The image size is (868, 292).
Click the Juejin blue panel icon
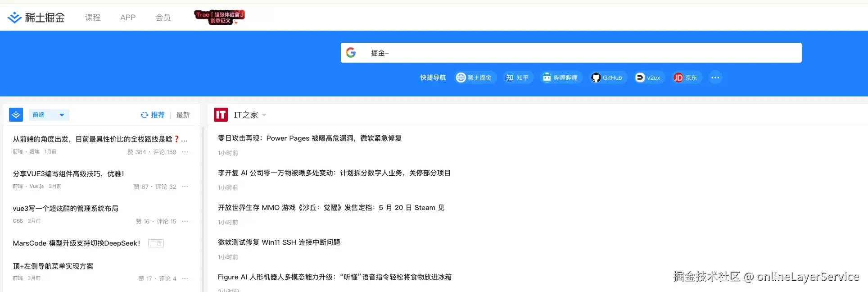(16, 115)
